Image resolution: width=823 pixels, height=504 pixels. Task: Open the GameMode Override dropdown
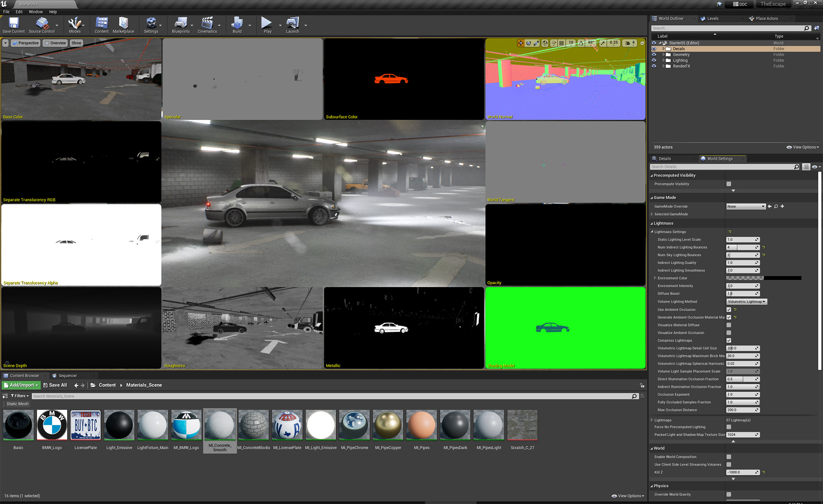click(746, 207)
